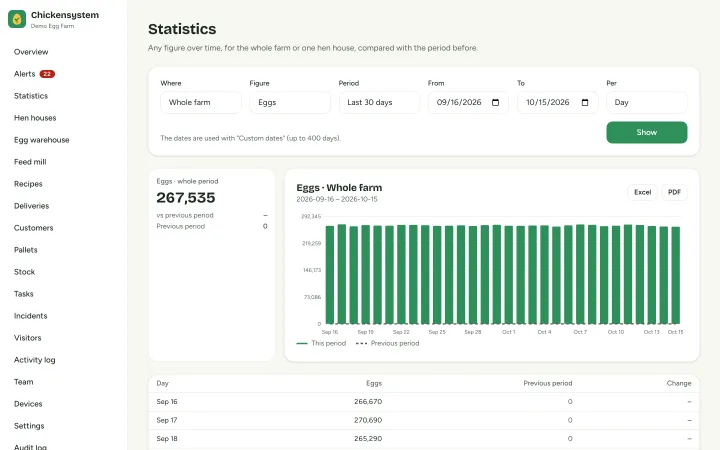Open Deliveries in sidebar
Screen dimensions: 720x450
click(x=31, y=206)
